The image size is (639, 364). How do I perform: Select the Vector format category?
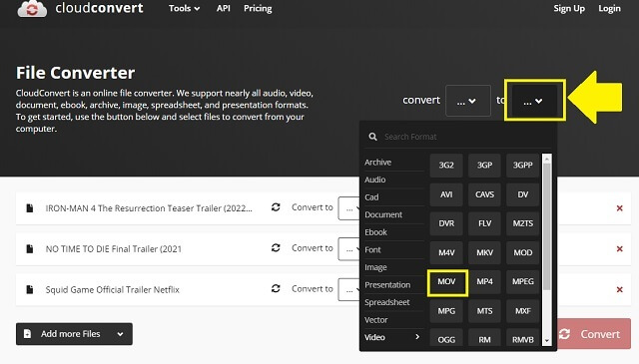pyautogui.click(x=376, y=319)
